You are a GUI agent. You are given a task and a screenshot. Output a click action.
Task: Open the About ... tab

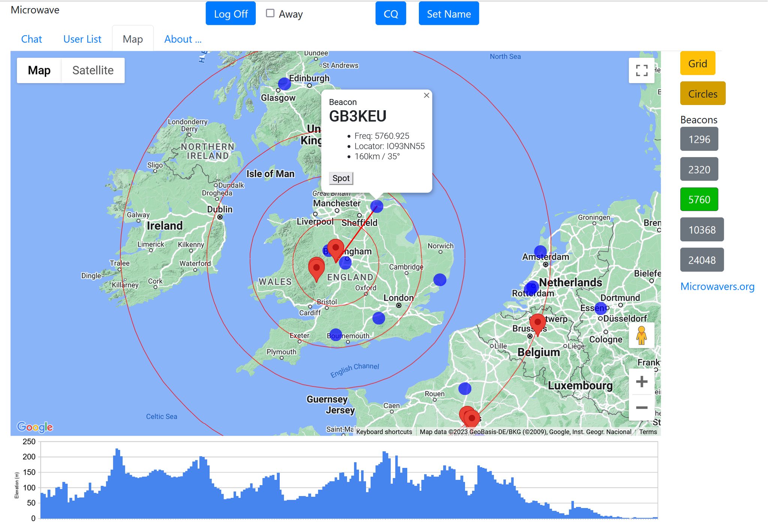(183, 39)
